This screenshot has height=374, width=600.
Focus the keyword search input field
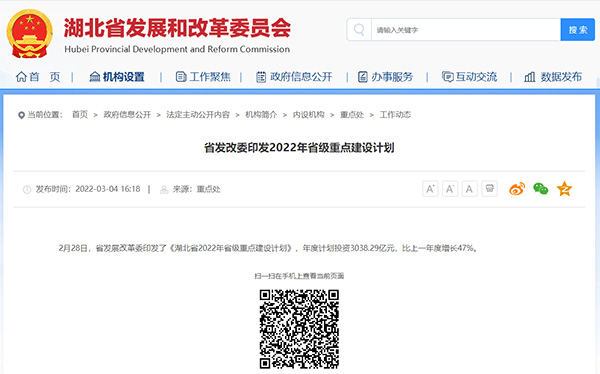click(466, 30)
